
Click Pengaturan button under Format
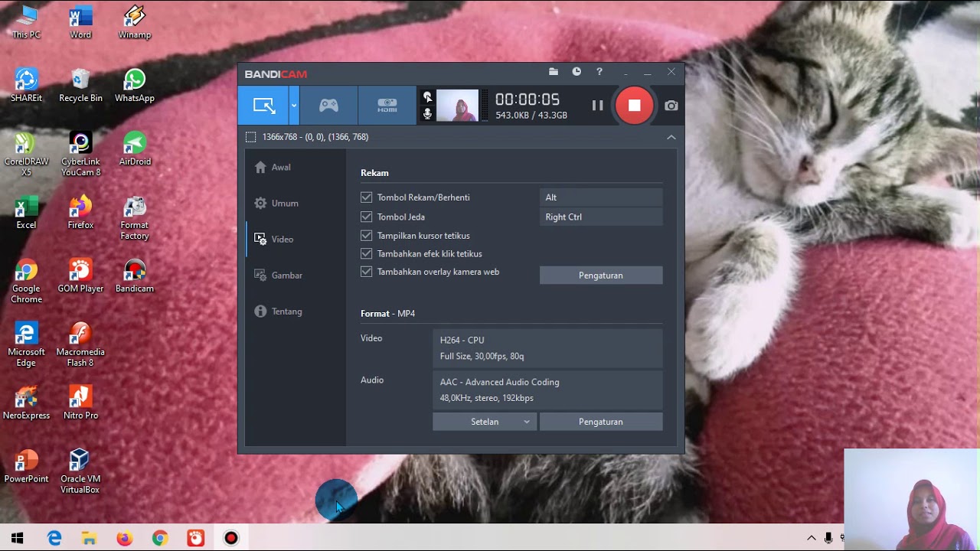click(601, 422)
